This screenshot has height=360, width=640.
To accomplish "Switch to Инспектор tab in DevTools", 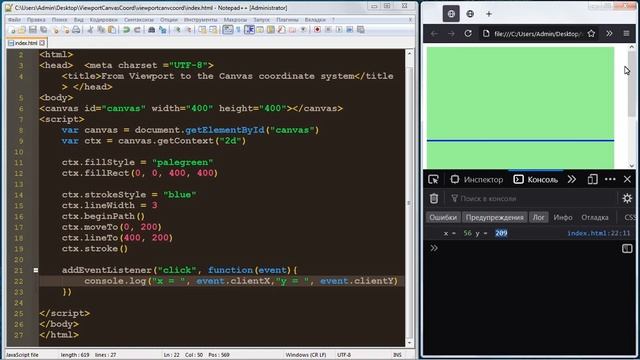I will 477,179.
